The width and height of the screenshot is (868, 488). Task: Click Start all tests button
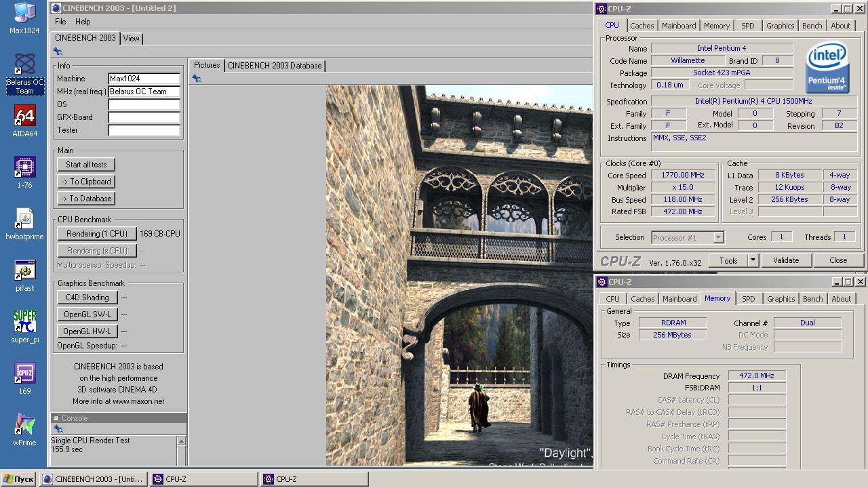click(x=86, y=165)
